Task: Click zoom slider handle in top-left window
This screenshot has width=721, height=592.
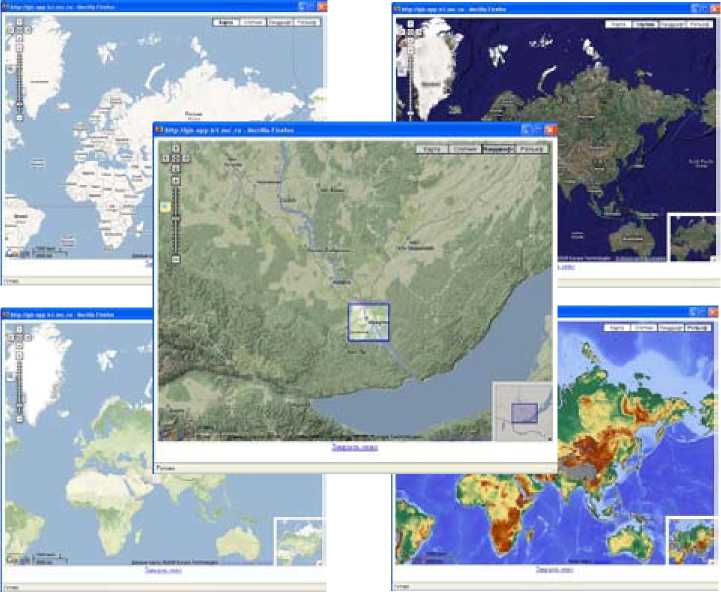Action: click(19, 105)
